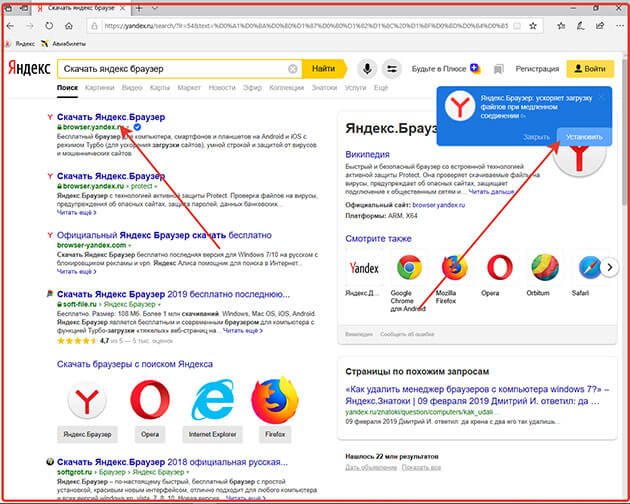Select the large Firefox icon tile
The height and width of the screenshot is (504, 630).
[x=275, y=400]
